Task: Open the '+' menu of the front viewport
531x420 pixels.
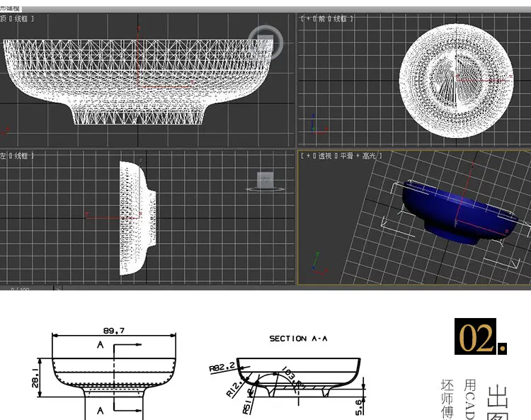Action: (308, 18)
